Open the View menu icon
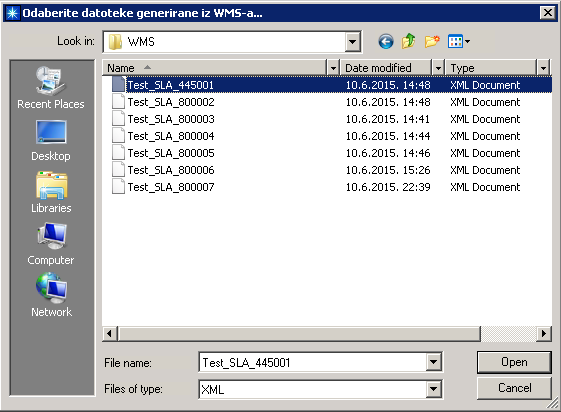This screenshot has width=561, height=412. click(x=459, y=41)
